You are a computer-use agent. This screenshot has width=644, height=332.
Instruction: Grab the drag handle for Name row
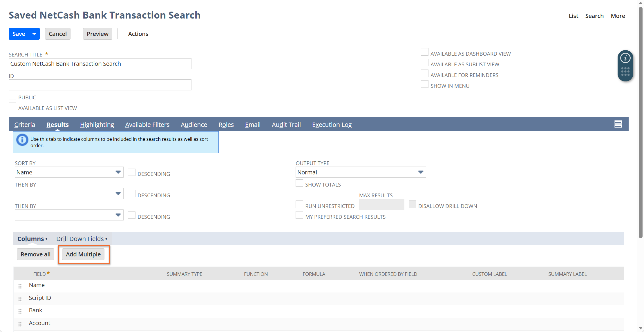tap(20, 286)
